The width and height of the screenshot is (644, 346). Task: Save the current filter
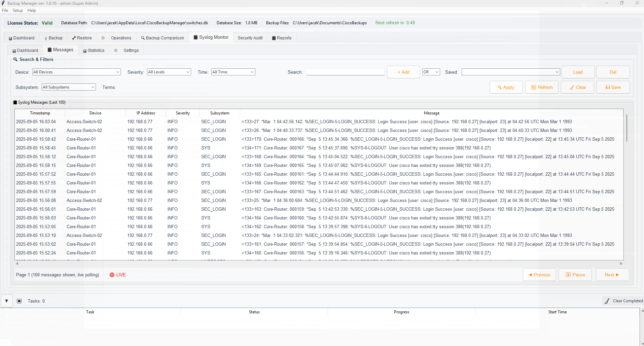click(613, 87)
